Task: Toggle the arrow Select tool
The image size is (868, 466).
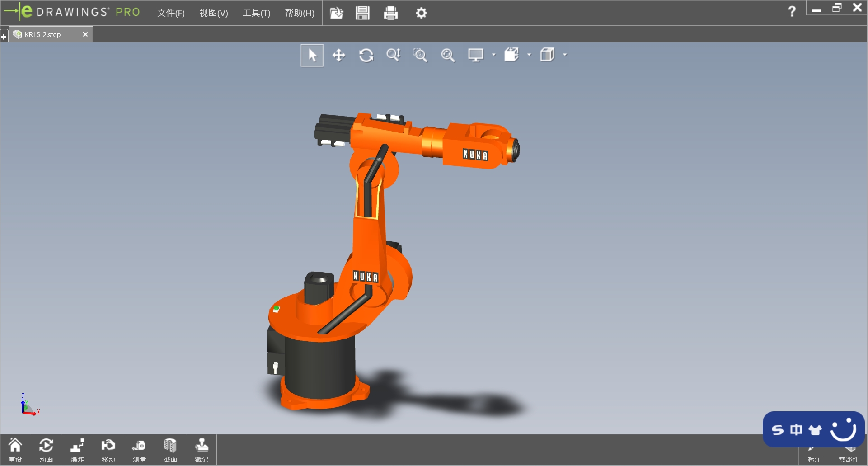Action: [x=312, y=55]
